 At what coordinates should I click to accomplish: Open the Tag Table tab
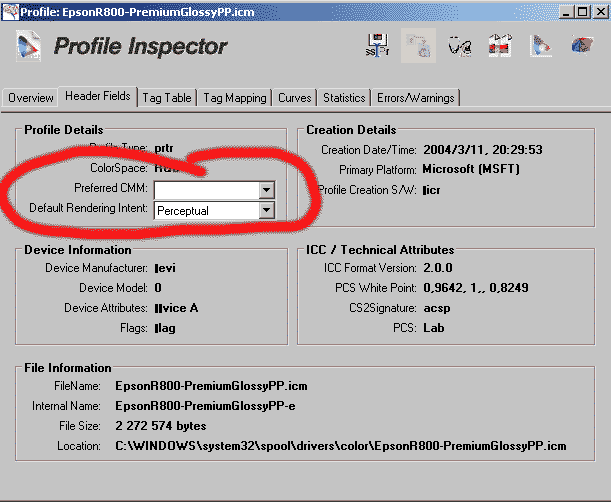point(167,97)
